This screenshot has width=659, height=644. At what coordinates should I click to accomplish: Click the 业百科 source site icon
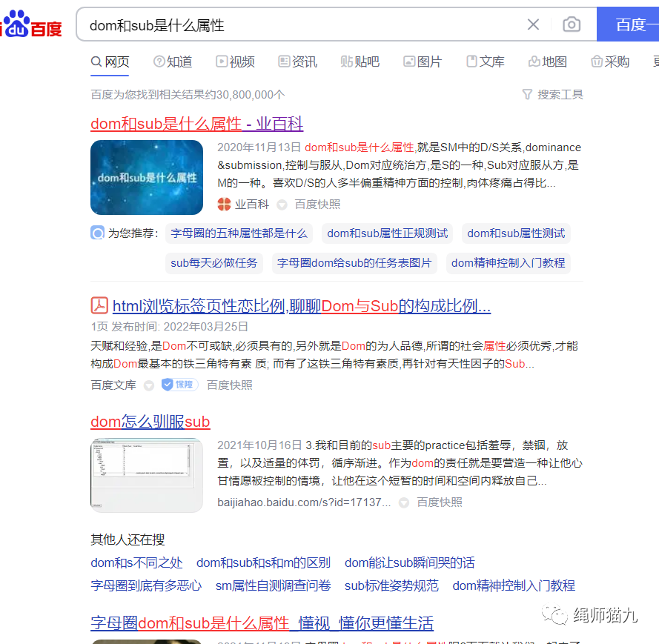pyautogui.click(x=222, y=204)
